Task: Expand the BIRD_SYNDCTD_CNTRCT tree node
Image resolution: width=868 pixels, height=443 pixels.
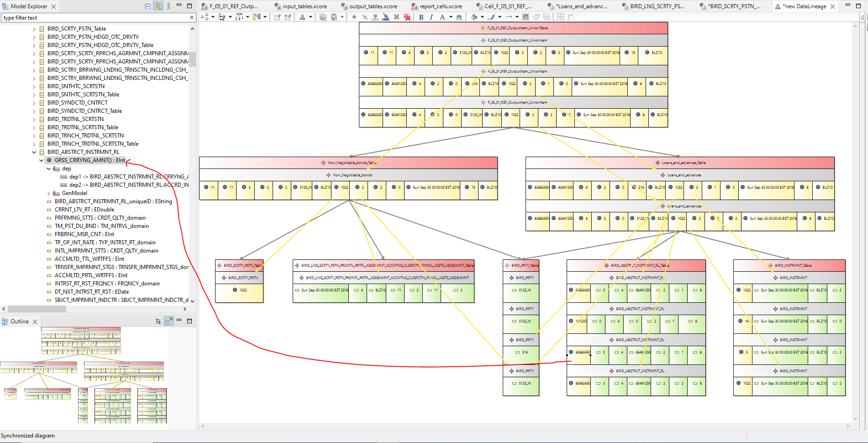Action: [34, 102]
